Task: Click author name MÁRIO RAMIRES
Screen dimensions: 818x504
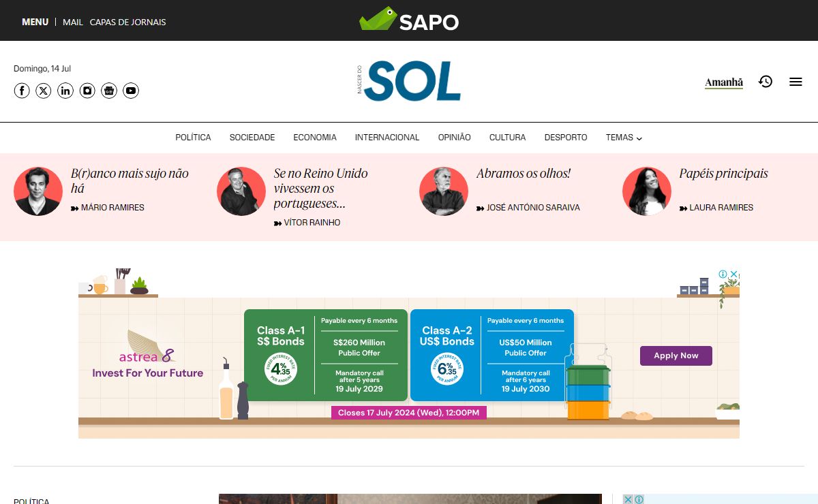Action: point(112,208)
